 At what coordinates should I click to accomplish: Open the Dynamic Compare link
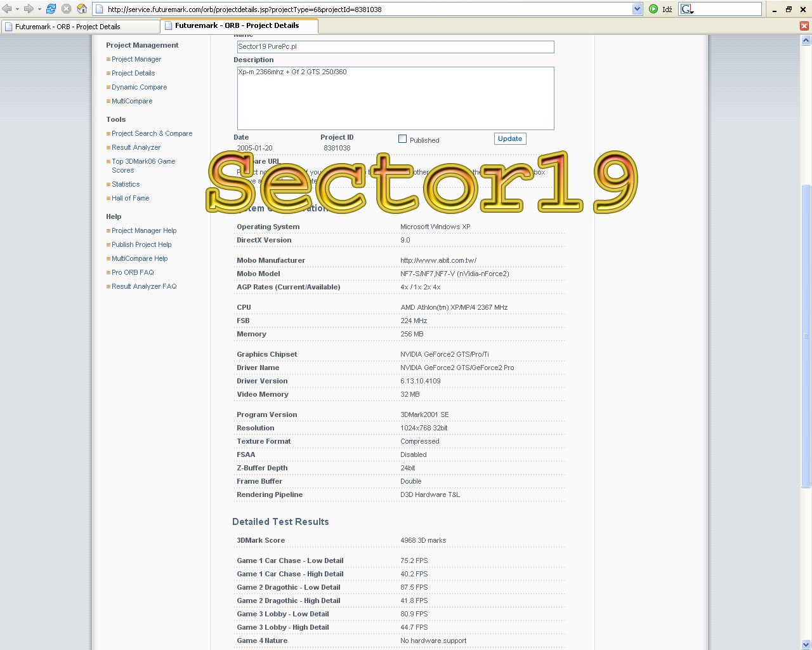[x=140, y=87]
